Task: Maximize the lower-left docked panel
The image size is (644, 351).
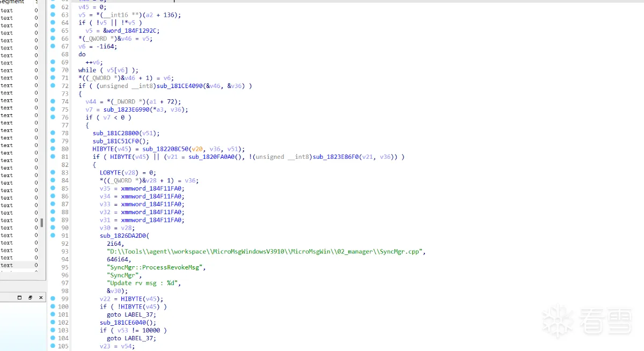Action: 20,297
